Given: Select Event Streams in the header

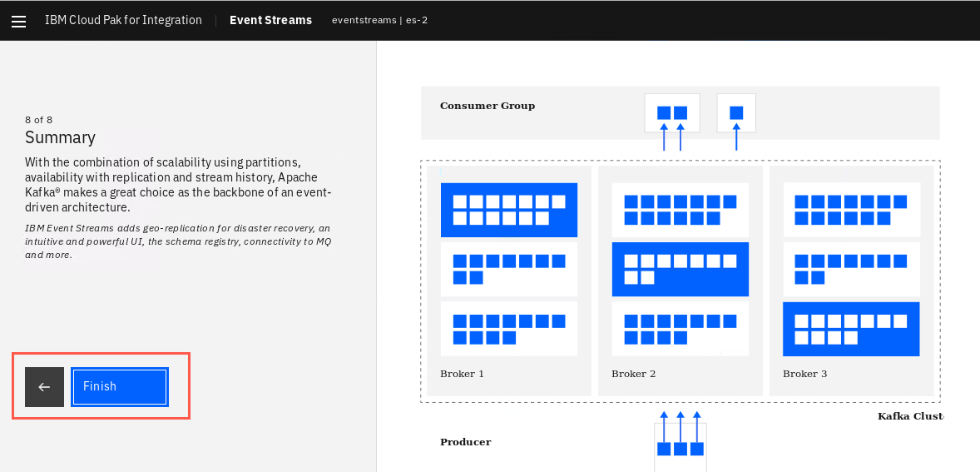Looking at the screenshot, I should pyautogui.click(x=270, y=20).
